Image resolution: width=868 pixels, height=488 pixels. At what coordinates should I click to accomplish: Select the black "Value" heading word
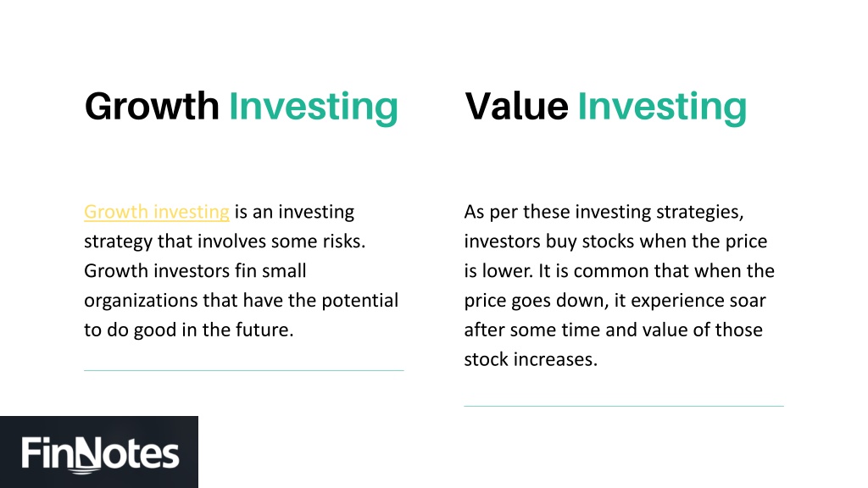pos(516,106)
